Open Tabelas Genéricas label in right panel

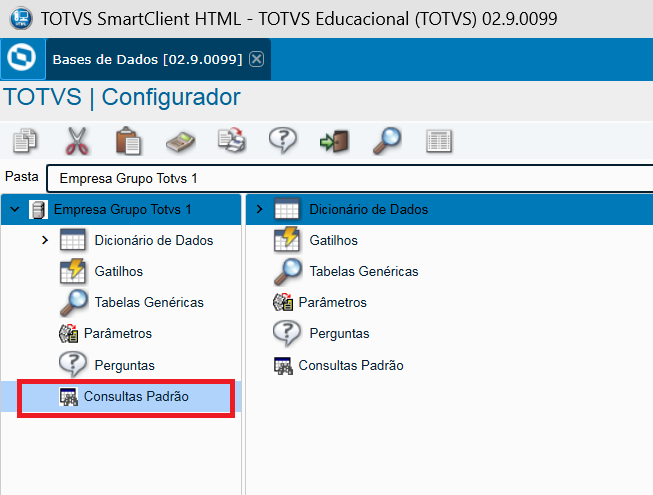pos(364,271)
